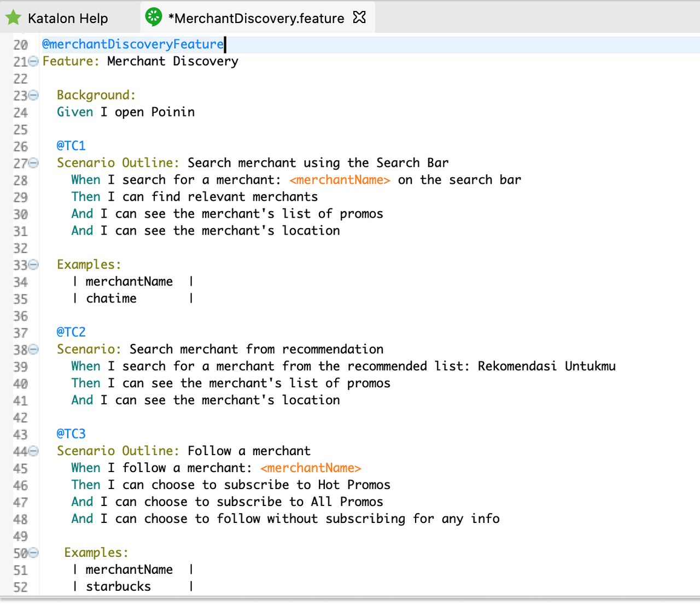This screenshot has width=700, height=605.
Task: Click 'Rekomendasi Untukmu' text on line 39
Action: tap(546, 367)
